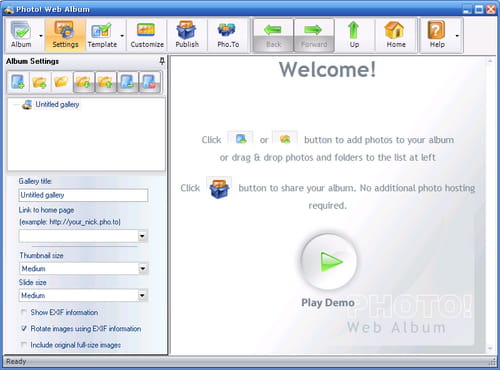
Task: Click the add folder icon in welcome text
Action: point(285,138)
